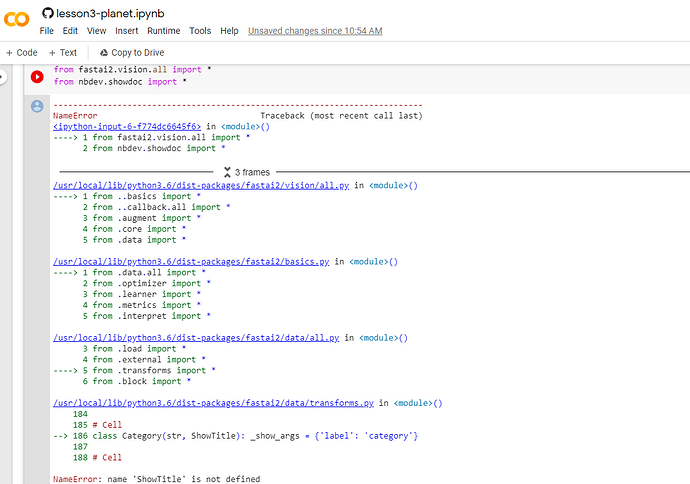The height and width of the screenshot is (484, 690).
Task: Click the line 'from .metrics import *'
Action: (x=147, y=305)
